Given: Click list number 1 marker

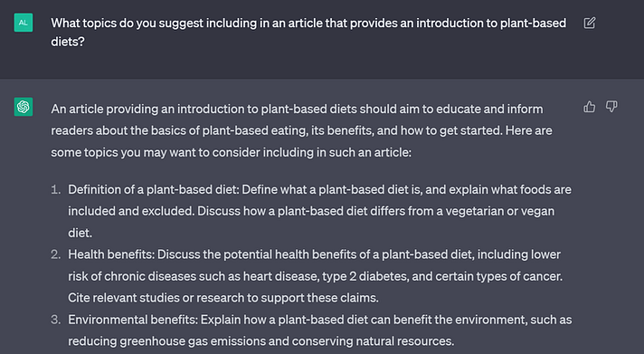Looking at the screenshot, I should (x=56, y=189).
